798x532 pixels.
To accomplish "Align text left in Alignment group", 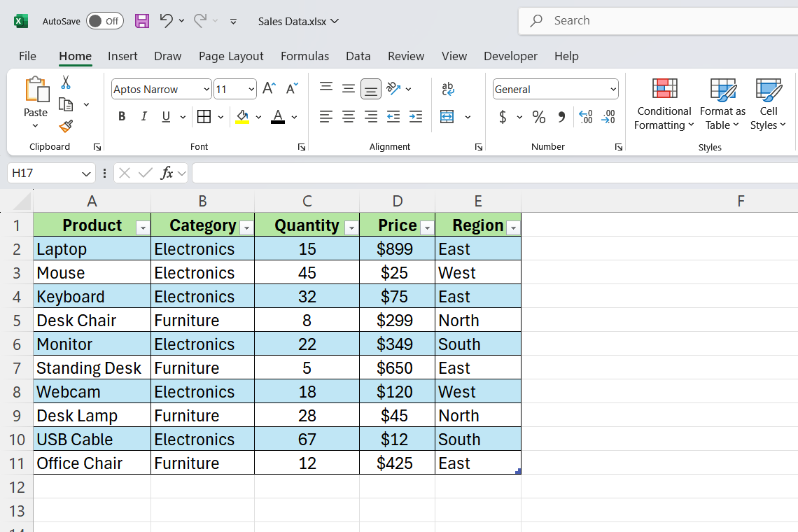I will click(326, 117).
